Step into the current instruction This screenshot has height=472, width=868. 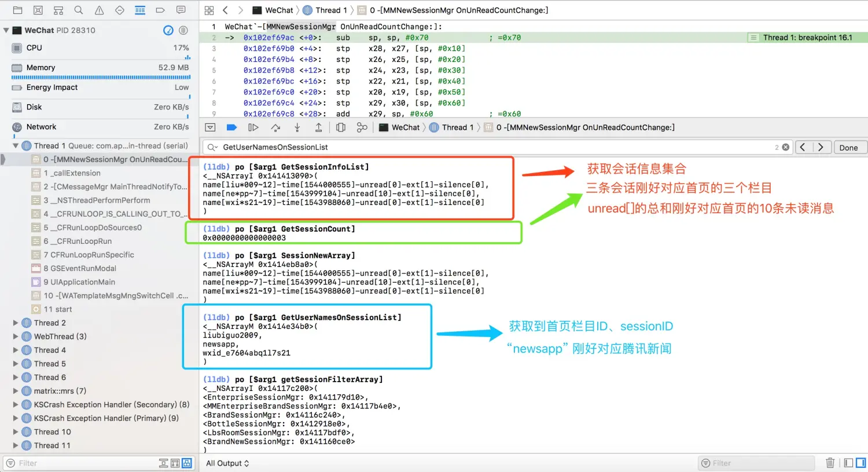pyautogui.click(x=297, y=127)
